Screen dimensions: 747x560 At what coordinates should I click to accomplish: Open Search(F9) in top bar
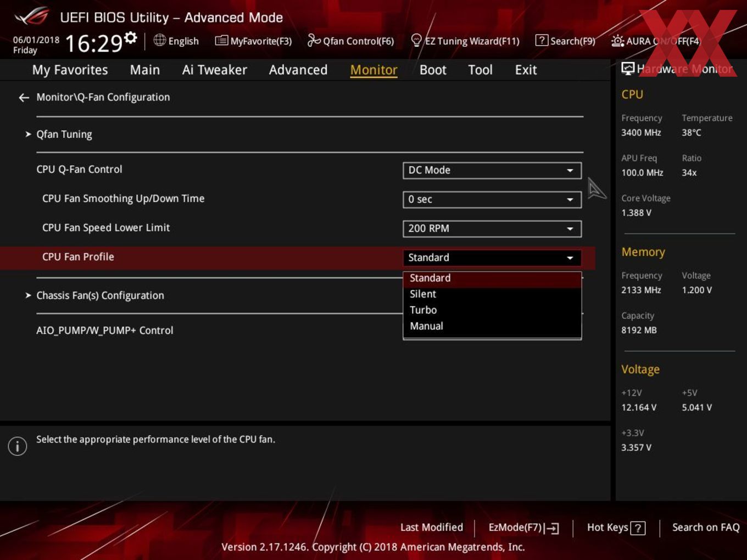[x=565, y=41]
